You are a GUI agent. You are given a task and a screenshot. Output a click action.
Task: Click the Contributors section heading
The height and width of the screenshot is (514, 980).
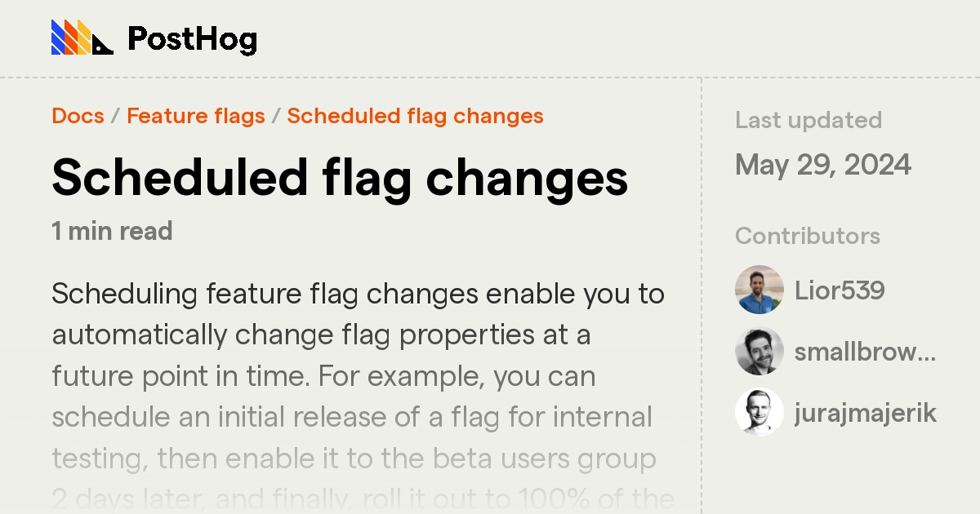point(808,236)
